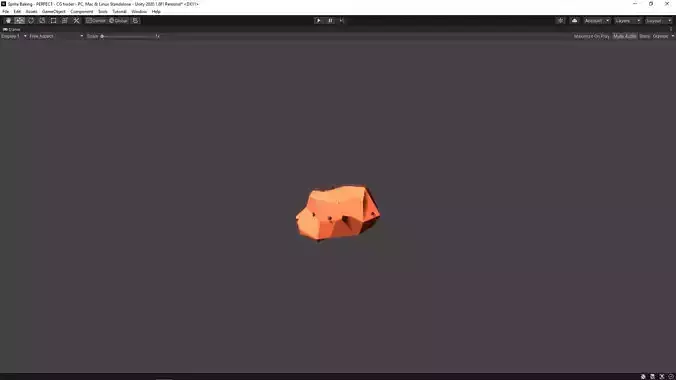Click last status bar icon at bottom right
676x380 pixels.
coord(671,377)
